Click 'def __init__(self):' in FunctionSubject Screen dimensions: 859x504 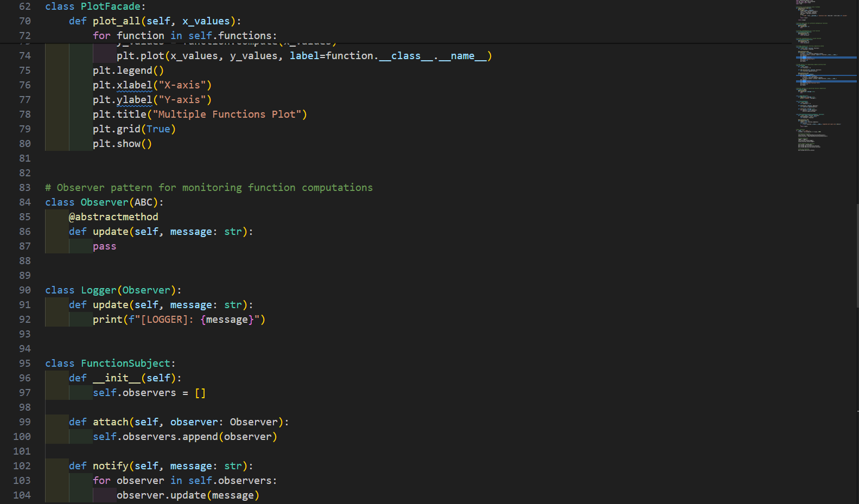(125, 378)
